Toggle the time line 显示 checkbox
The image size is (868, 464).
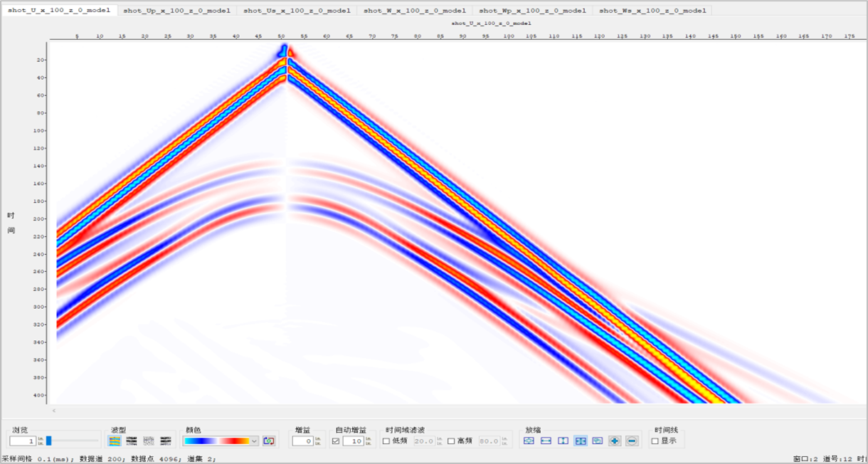pyautogui.click(x=655, y=441)
